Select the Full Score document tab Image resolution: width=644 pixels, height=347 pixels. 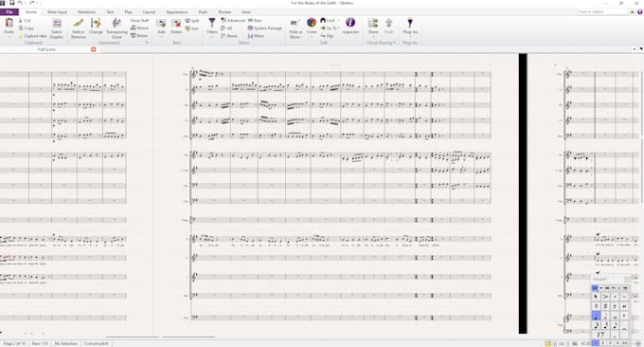46,49
